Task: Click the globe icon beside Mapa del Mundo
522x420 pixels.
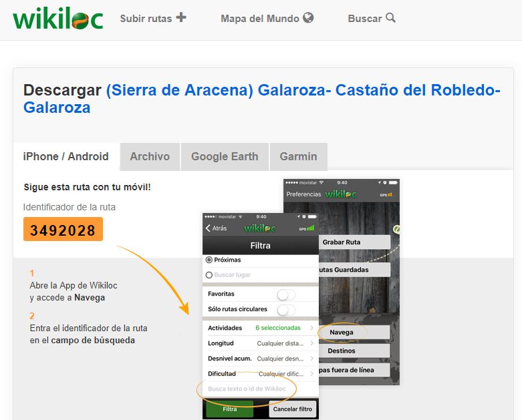Action: pos(308,18)
